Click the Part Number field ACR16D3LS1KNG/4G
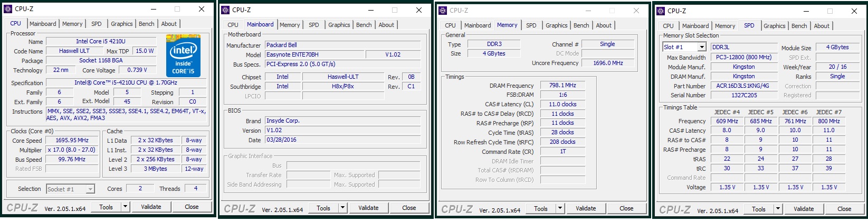The width and height of the screenshot is (868, 221). pos(744,86)
